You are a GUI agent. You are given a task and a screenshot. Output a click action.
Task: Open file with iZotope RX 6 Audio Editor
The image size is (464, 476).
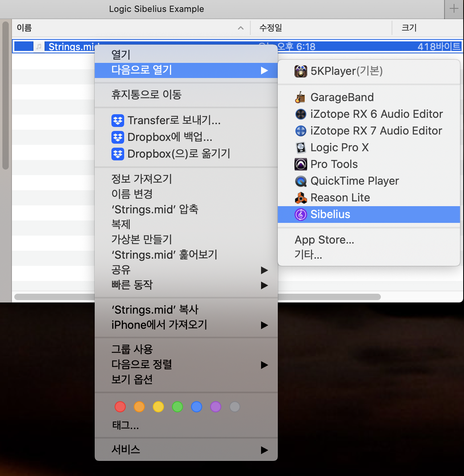pyautogui.click(x=369, y=114)
